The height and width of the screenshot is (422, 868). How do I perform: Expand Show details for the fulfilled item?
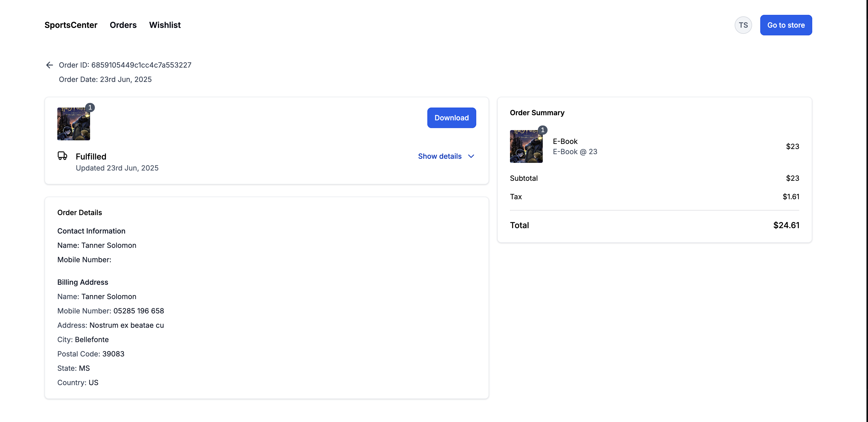440,156
